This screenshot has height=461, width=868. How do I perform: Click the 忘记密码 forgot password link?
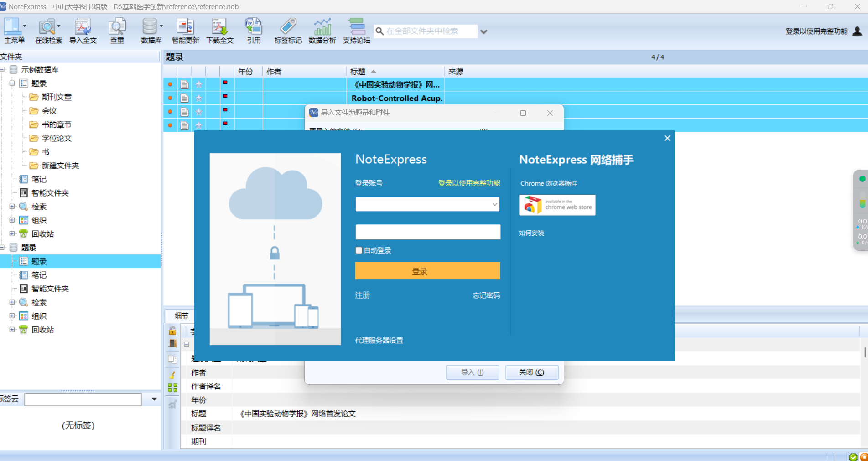(x=486, y=295)
